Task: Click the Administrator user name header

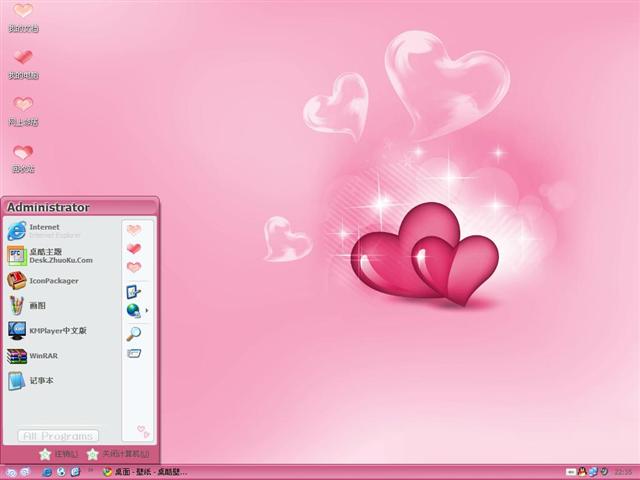Action: click(48, 207)
